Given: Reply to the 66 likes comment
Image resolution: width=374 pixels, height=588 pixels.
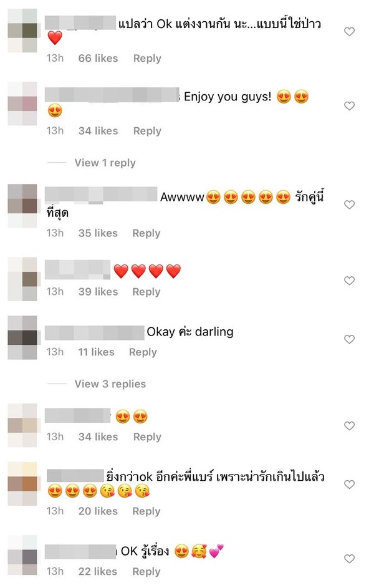Looking at the screenshot, I should pos(147,59).
